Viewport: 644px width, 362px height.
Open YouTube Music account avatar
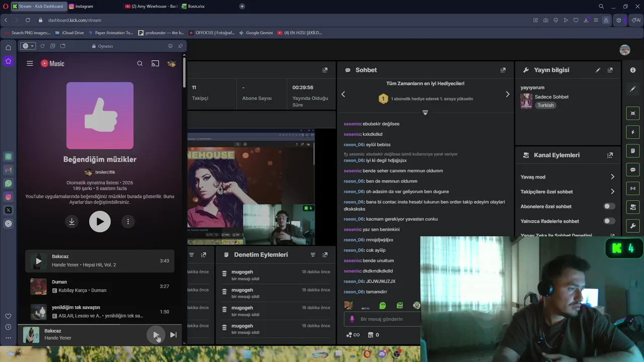pyautogui.click(x=172, y=63)
